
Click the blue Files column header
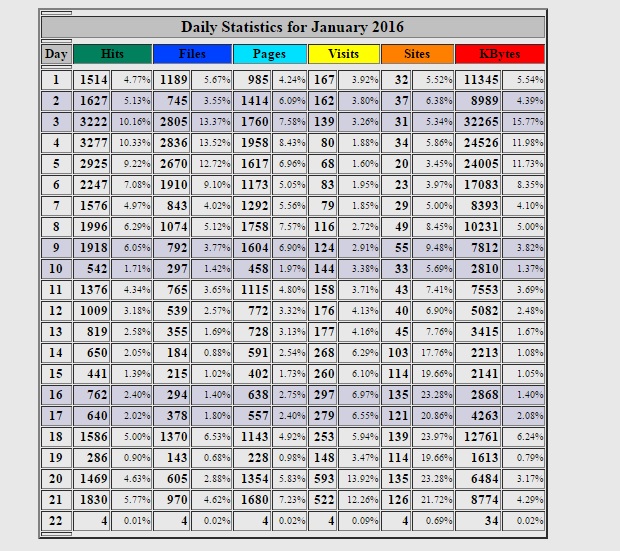pos(193,54)
